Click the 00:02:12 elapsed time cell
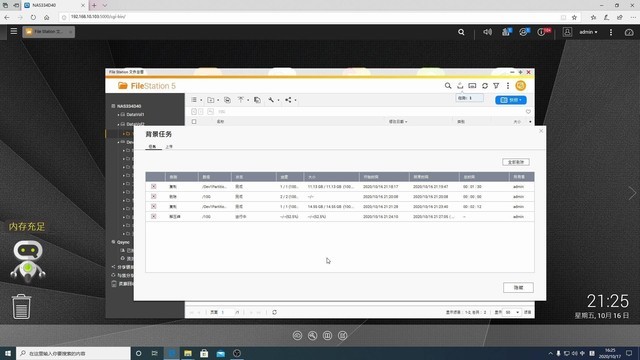This screenshot has height=360, width=640. (472, 207)
